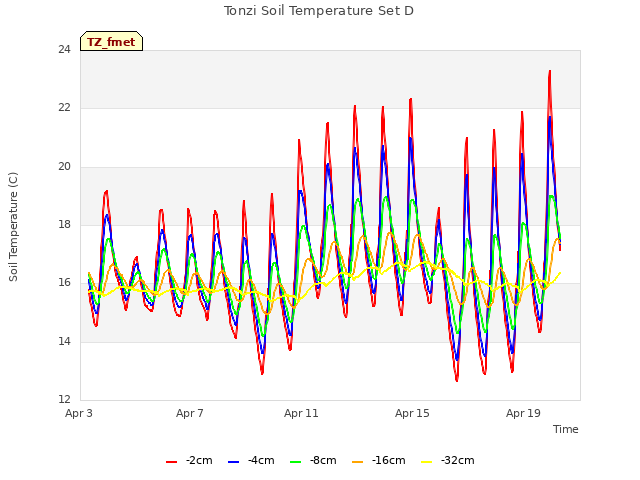The height and width of the screenshot is (480, 640).
Task: Click the y-axis value 16
Action: pos(64,282)
